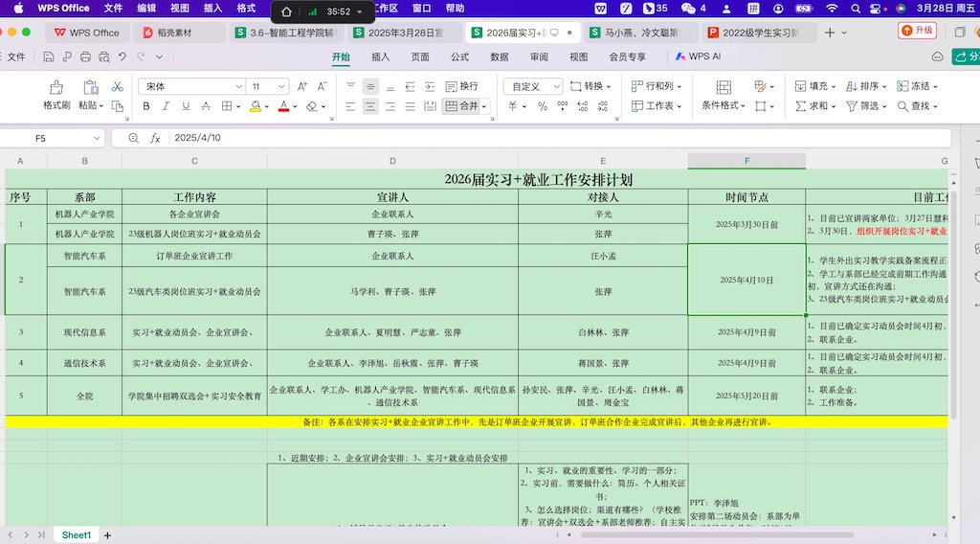The height and width of the screenshot is (544, 980).
Task: Open the 宋体 font name dropdown
Action: pyautogui.click(x=238, y=86)
